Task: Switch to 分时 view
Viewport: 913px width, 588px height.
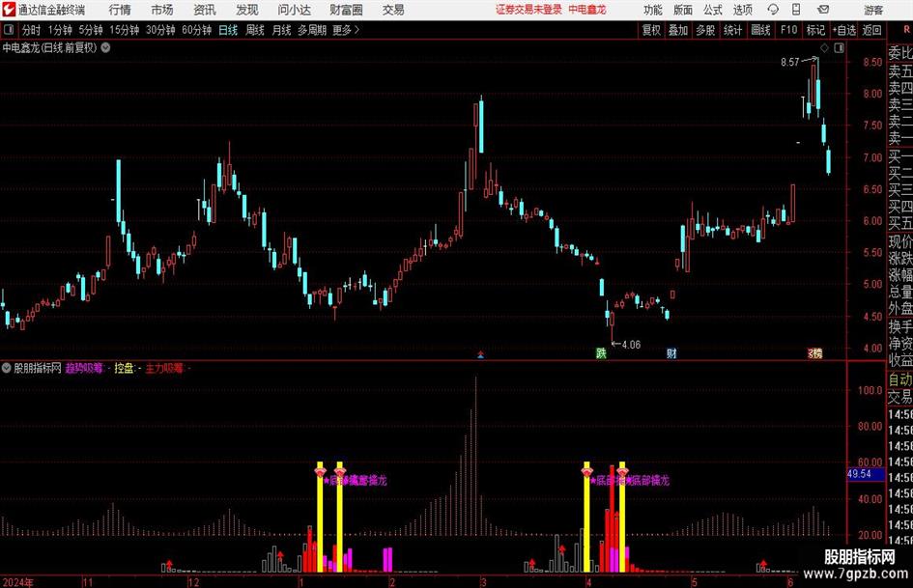Action: point(32,30)
